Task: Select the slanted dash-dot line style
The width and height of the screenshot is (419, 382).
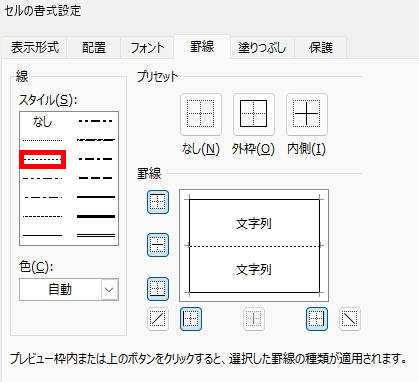Action: [96, 140]
